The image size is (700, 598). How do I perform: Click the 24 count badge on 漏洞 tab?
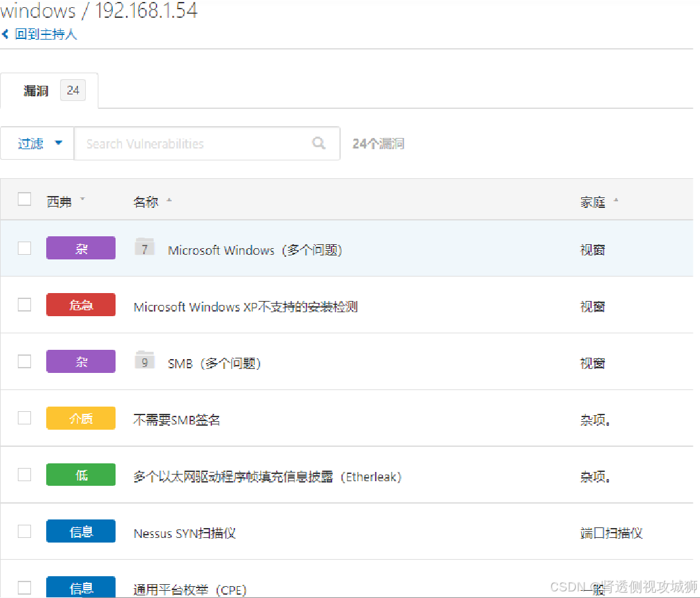[x=73, y=90]
